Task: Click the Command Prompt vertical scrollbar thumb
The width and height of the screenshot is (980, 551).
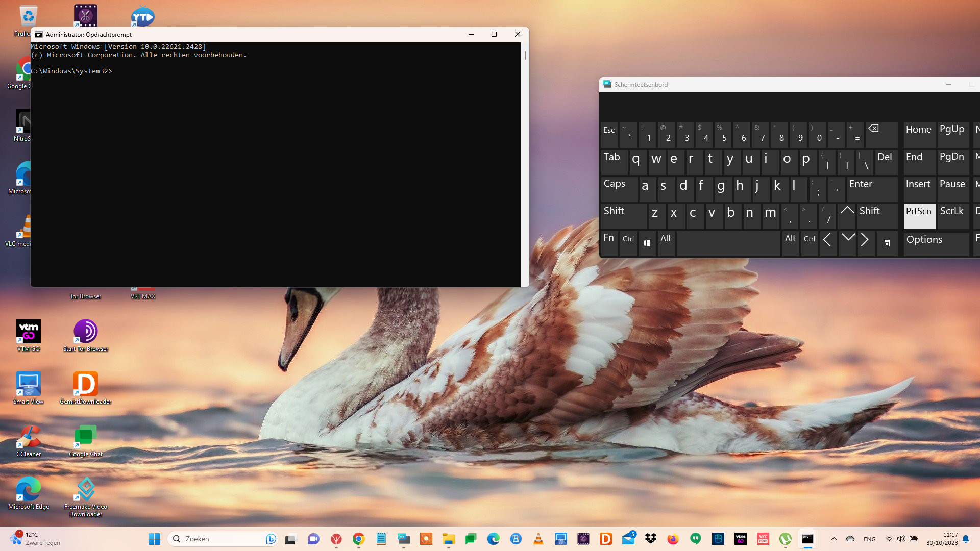Action: coord(525,55)
